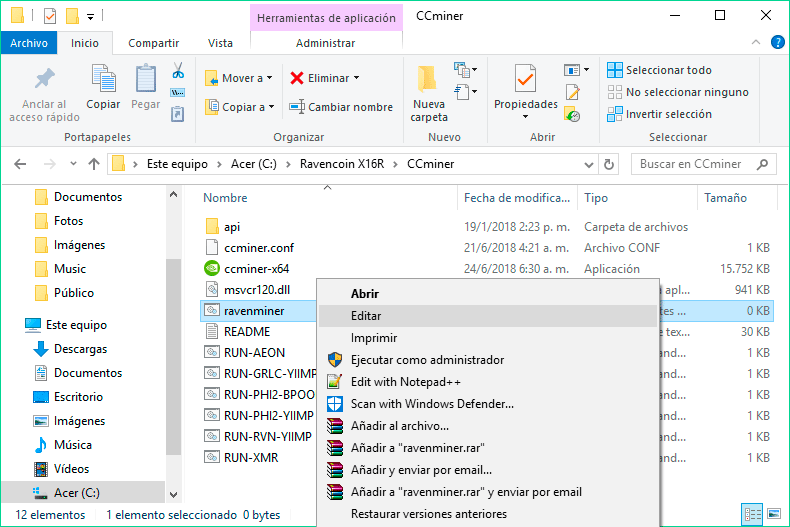
Task: Click the Cut scissors icon
Action: pyautogui.click(x=178, y=71)
